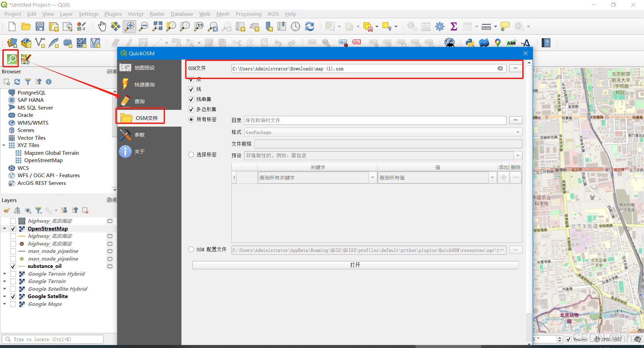Uncheck the 线串集 checkbox
Image resolution: width=644 pixels, height=348 pixels.
pyautogui.click(x=191, y=99)
